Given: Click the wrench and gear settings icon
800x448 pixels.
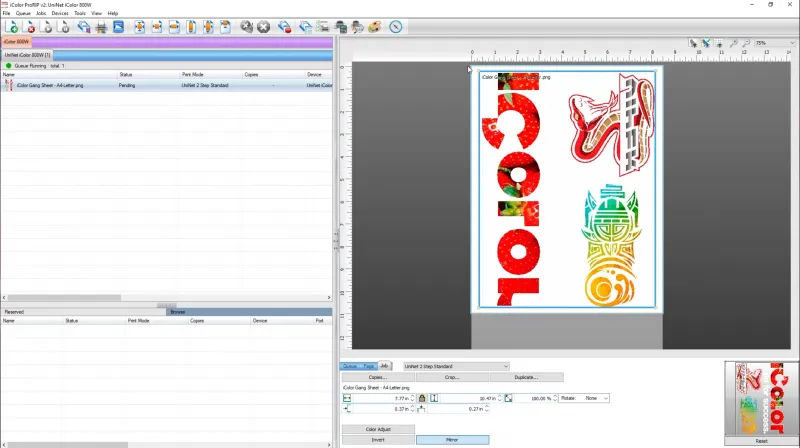Looking at the screenshot, I should coord(246,27).
